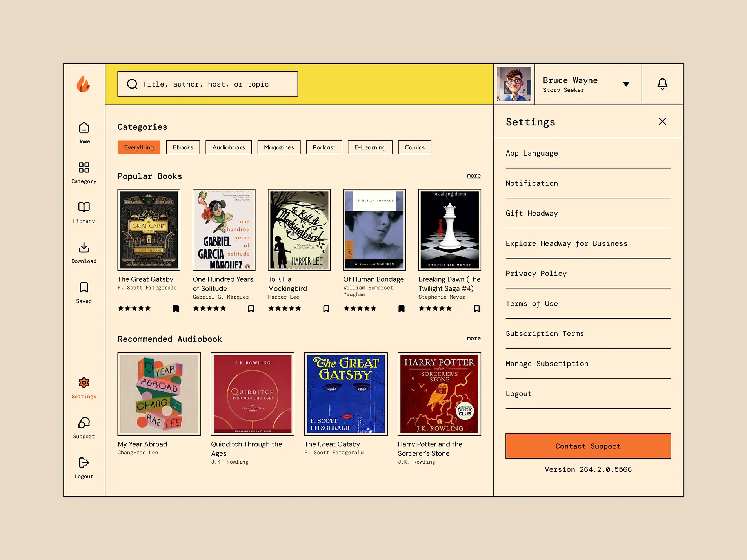Viewport: 747px width, 560px height.
Task: Open the Download section
Action: 84,252
